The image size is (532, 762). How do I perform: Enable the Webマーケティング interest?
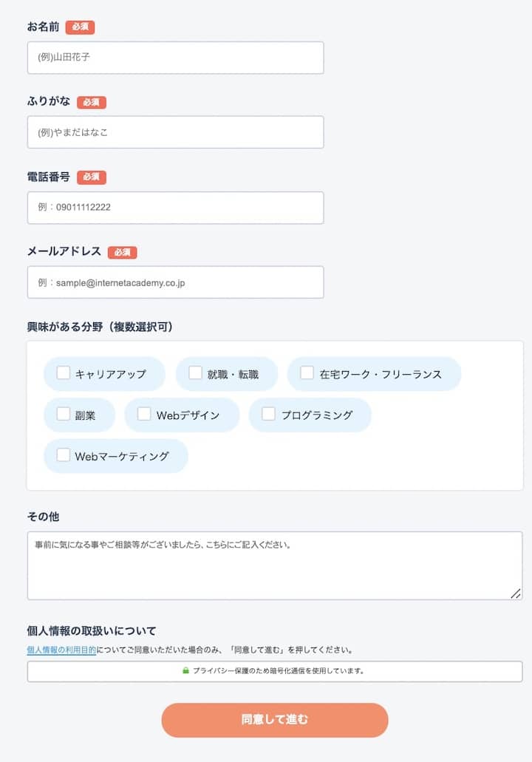coord(63,457)
